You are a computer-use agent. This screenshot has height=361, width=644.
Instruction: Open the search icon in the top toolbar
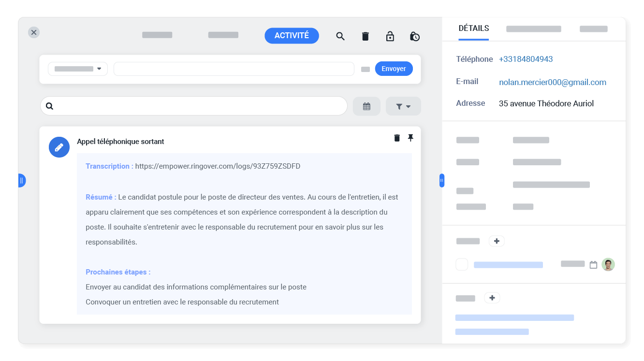click(340, 36)
